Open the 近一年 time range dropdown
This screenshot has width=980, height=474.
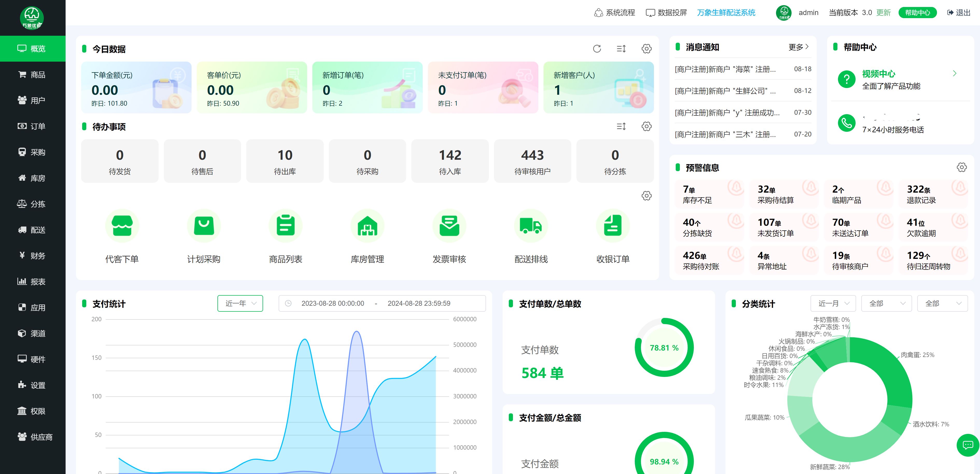(240, 303)
